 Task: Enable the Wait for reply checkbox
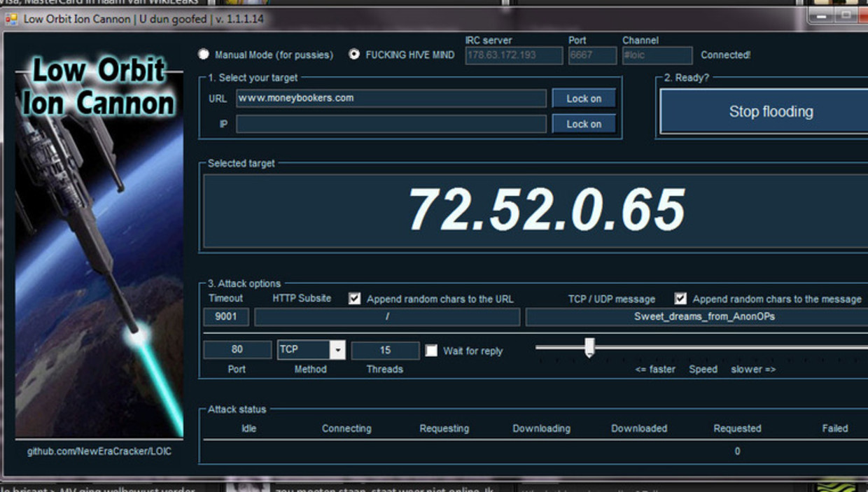coord(431,351)
